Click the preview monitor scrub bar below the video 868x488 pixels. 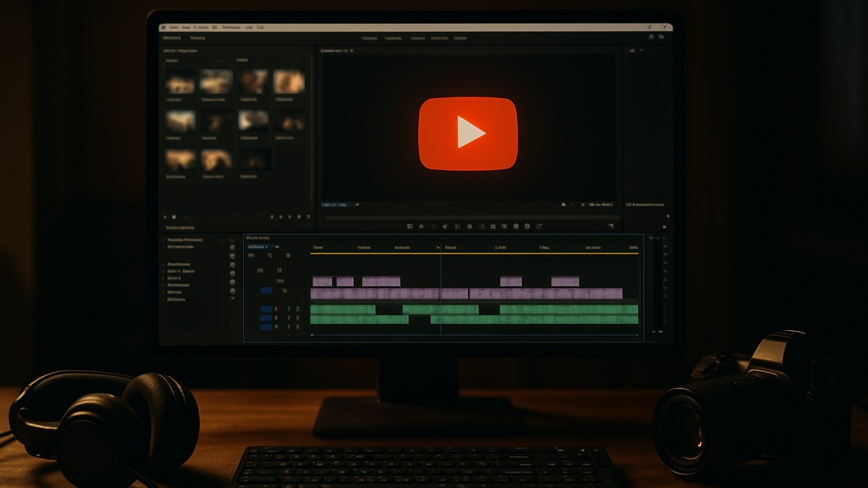coord(472,216)
